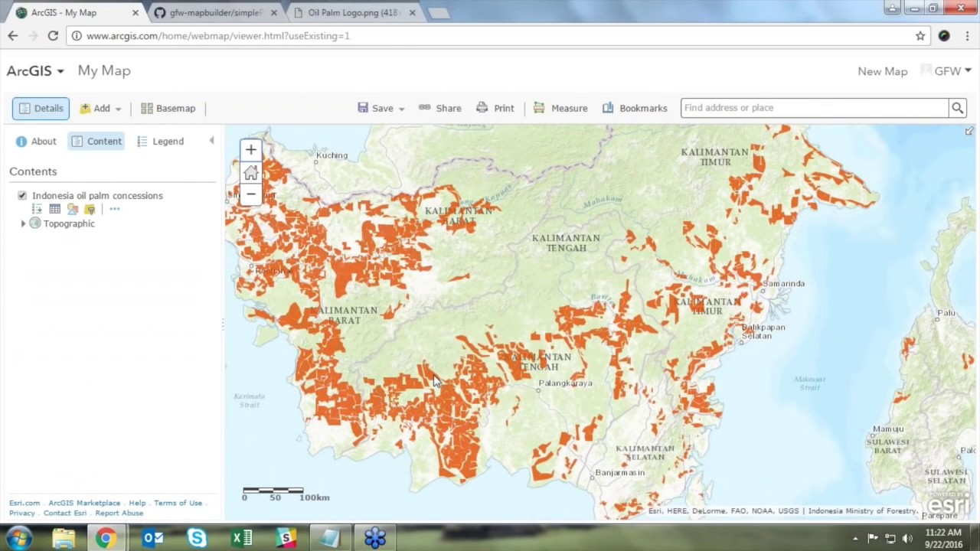Expand the Topographic basemap layer
The width and height of the screenshot is (980, 551).
23,223
